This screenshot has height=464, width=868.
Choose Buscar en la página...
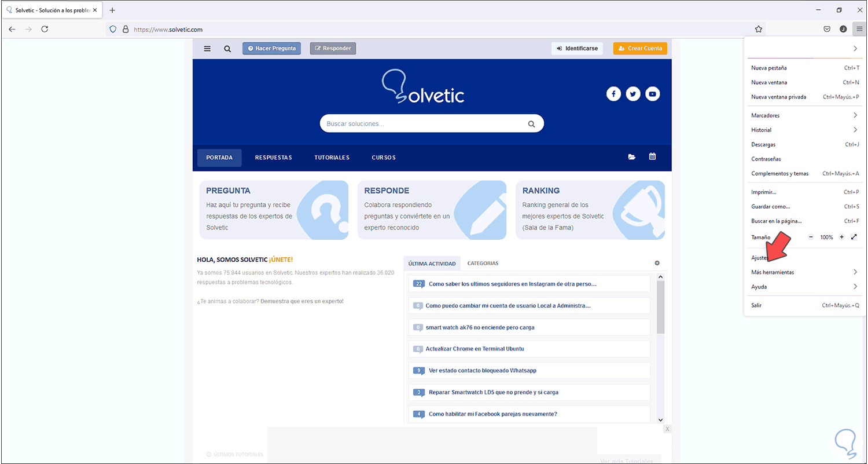pyautogui.click(x=804, y=221)
